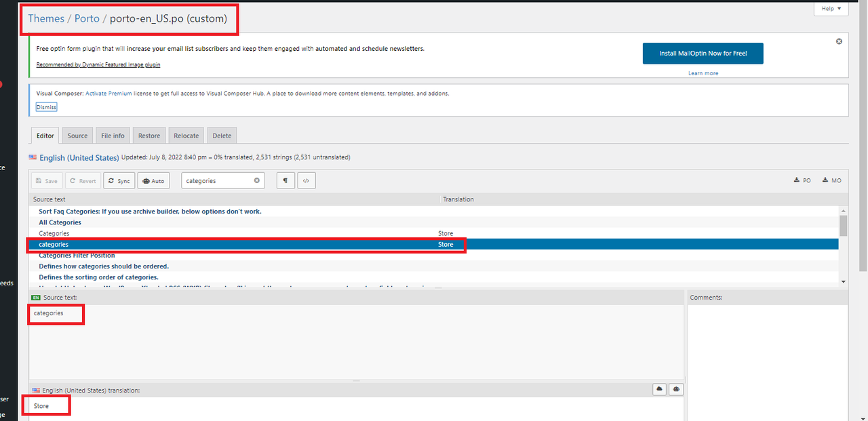Viewport: 868px width, 421px height.
Task: Select the 'Categories Filter Position' row
Action: point(434,256)
